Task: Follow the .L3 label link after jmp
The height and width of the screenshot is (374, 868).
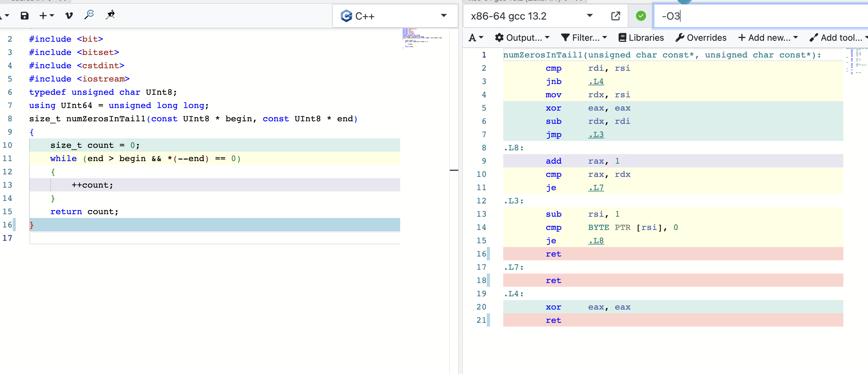Action: point(596,135)
